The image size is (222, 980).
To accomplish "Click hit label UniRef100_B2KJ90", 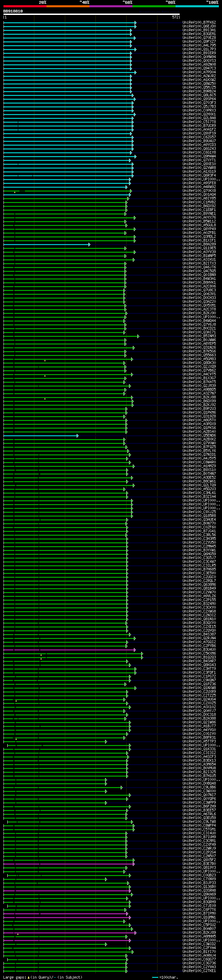I will (x=199, y=313).
